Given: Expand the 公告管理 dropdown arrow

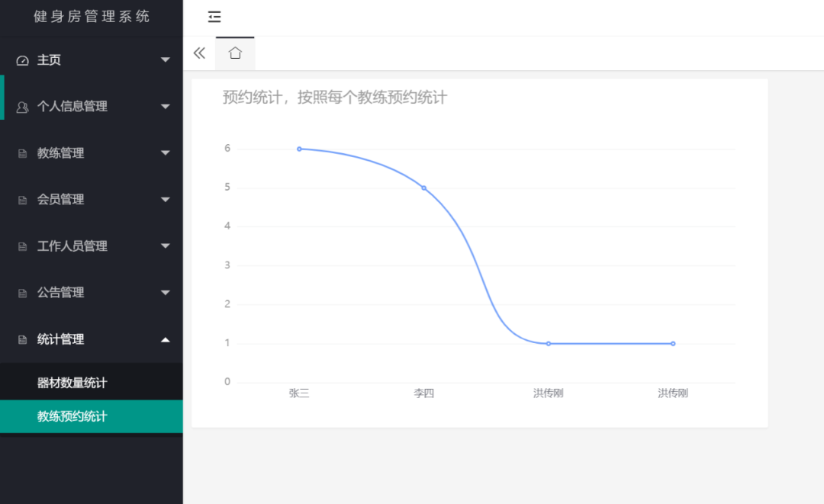Looking at the screenshot, I should [x=166, y=293].
